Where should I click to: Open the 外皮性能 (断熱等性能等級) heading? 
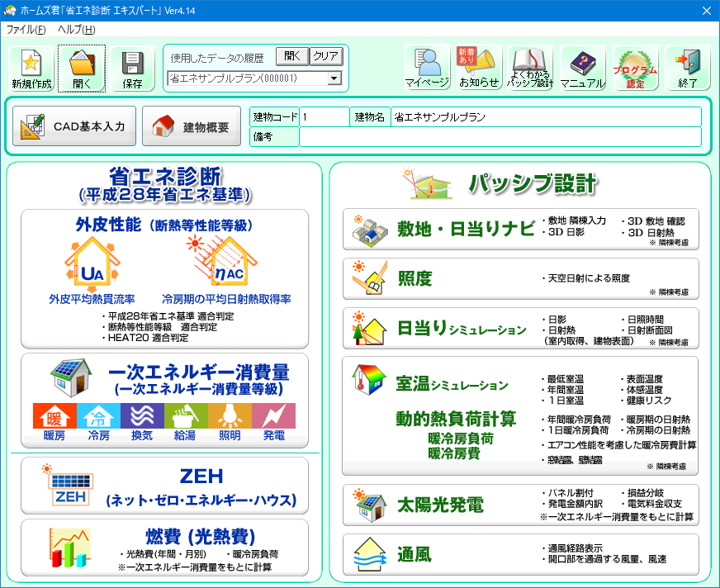[164, 225]
